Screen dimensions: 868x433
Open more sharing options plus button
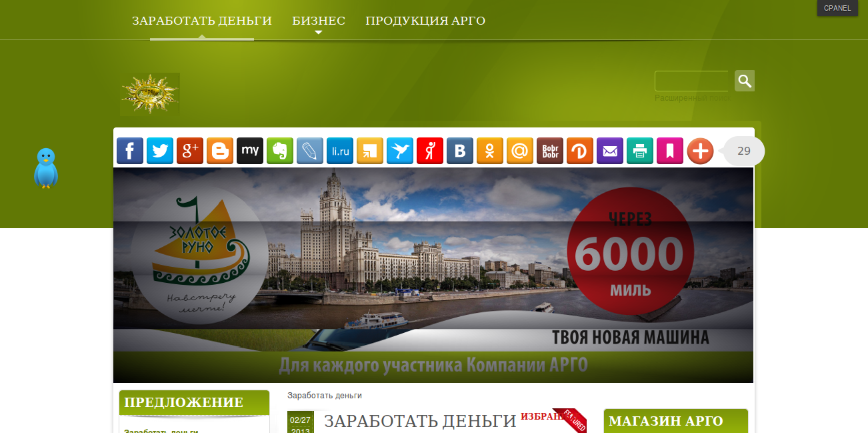(x=700, y=151)
